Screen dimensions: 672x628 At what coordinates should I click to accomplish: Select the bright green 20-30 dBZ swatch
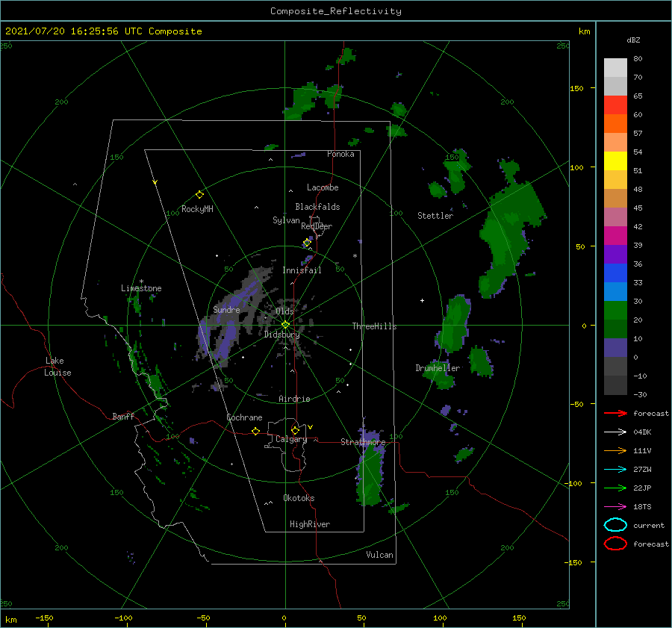615,310
